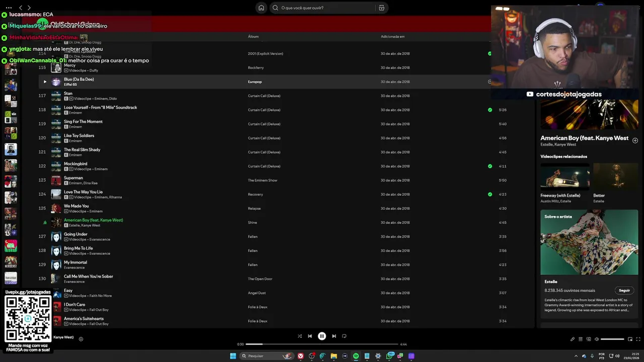The height and width of the screenshot is (362, 644).
Task: Open the Connect to a device icon
Action: (x=589, y=339)
